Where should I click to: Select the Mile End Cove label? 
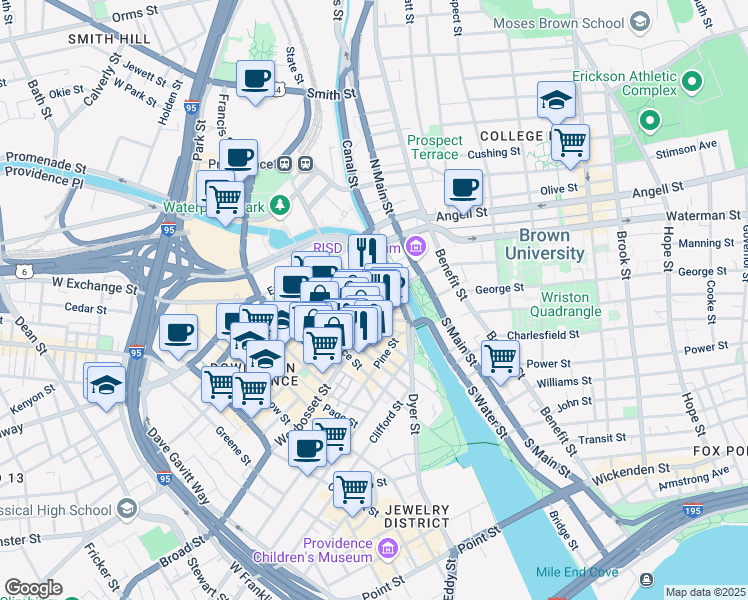[577, 572]
